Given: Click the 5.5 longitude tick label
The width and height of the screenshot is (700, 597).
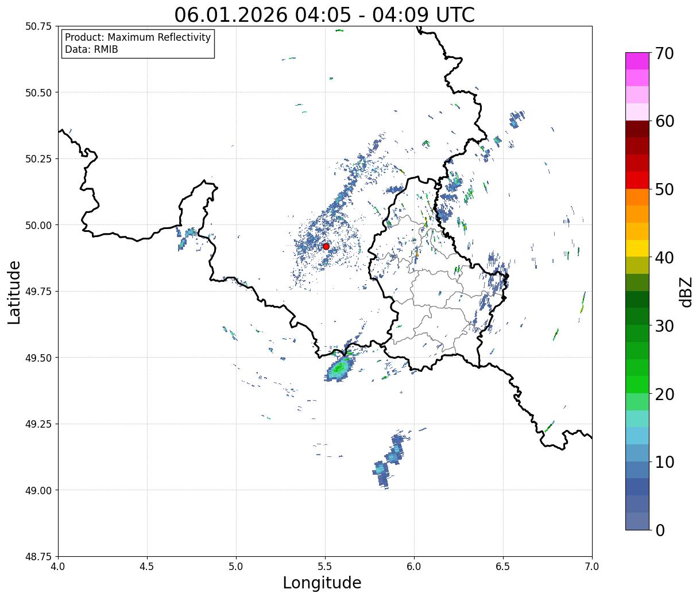Looking at the screenshot, I should (325, 567).
